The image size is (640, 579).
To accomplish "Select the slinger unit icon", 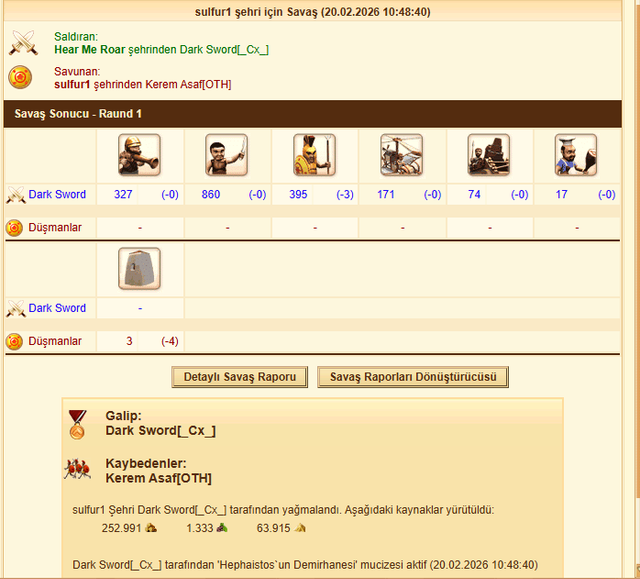I will click(x=139, y=155).
